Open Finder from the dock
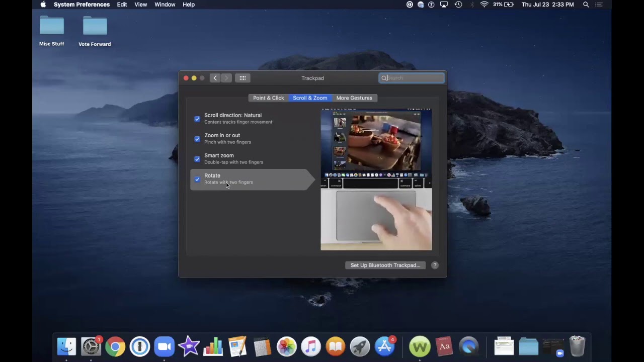This screenshot has width=644, height=362. 66,346
